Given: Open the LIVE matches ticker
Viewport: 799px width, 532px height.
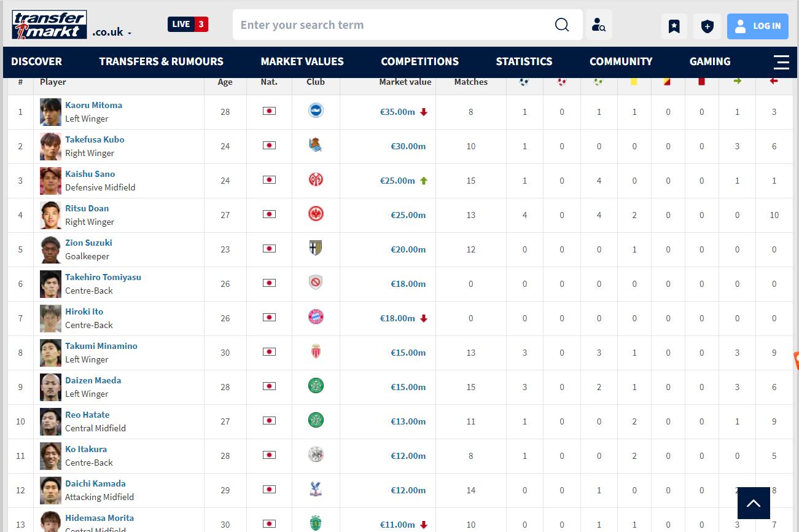Looking at the screenshot, I should pos(188,25).
